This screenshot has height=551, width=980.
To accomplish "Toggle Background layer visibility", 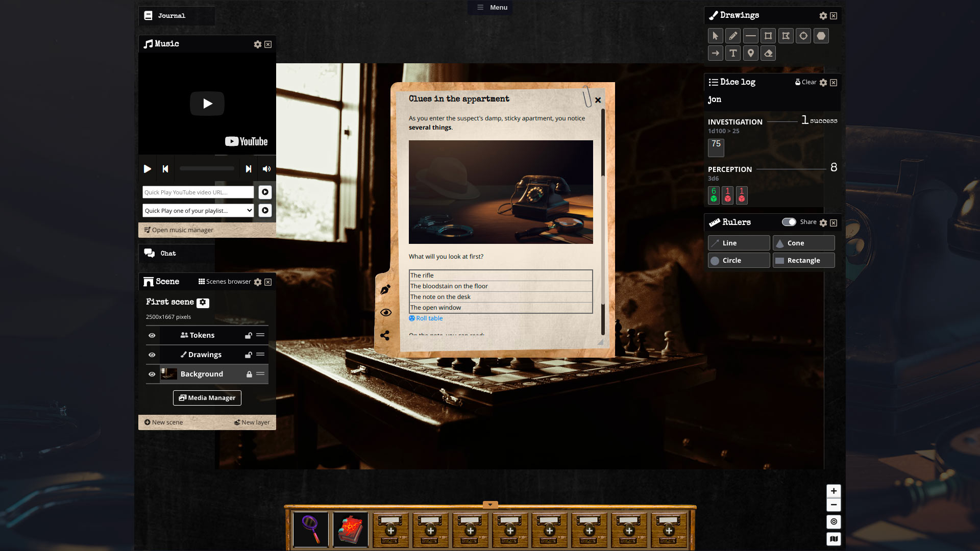I will click(152, 374).
